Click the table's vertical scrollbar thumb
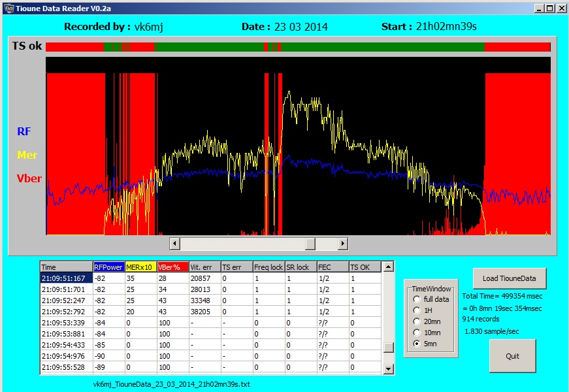 [x=388, y=347]
